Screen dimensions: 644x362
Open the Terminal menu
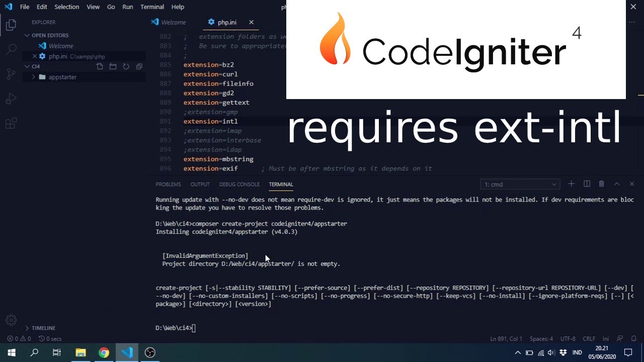[152, 7]
